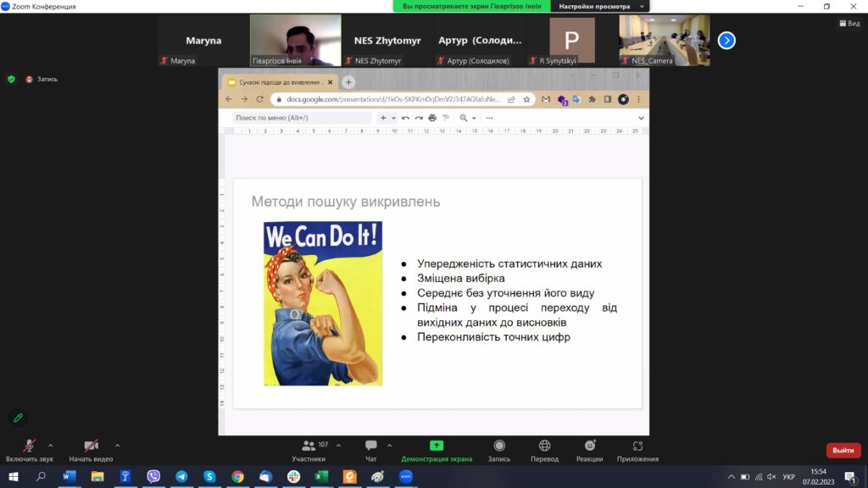
Task: Click the Slides zoom magnifier tool
Action: click(464, 118)
